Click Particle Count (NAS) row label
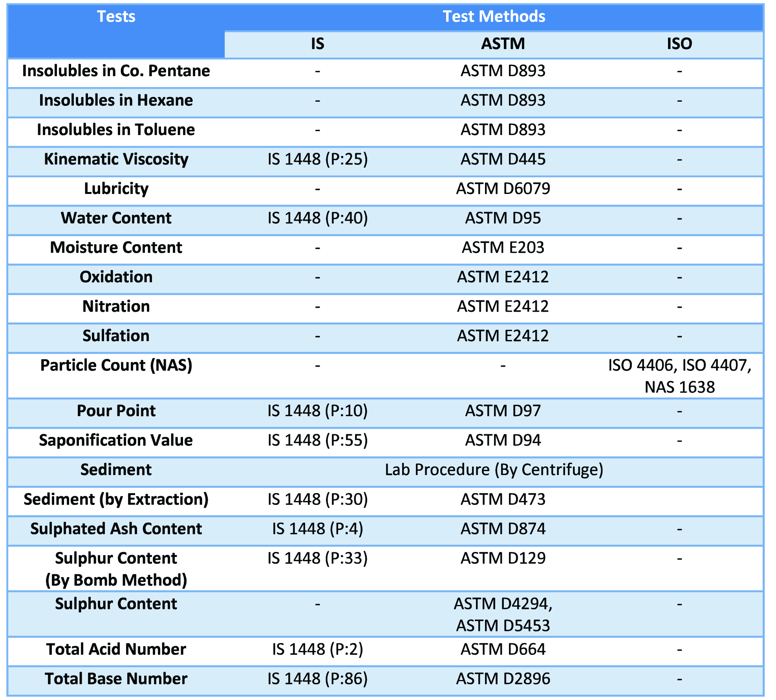 [116, 366]
